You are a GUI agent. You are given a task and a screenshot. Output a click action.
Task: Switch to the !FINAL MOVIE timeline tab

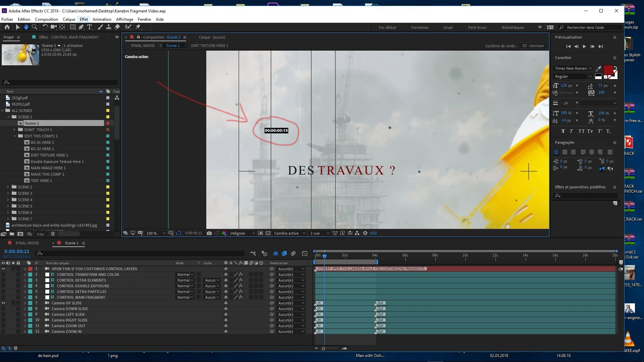27,243
